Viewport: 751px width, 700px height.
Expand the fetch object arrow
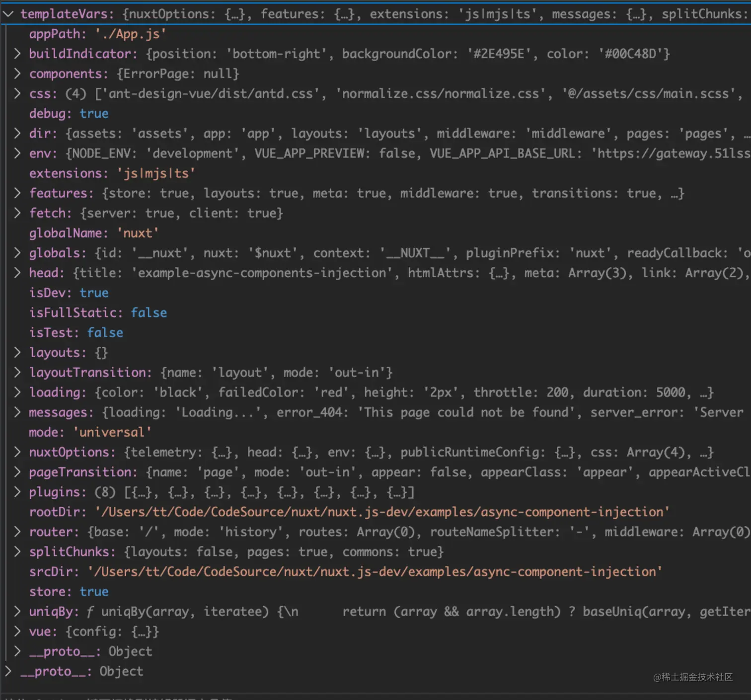(17, 213)
